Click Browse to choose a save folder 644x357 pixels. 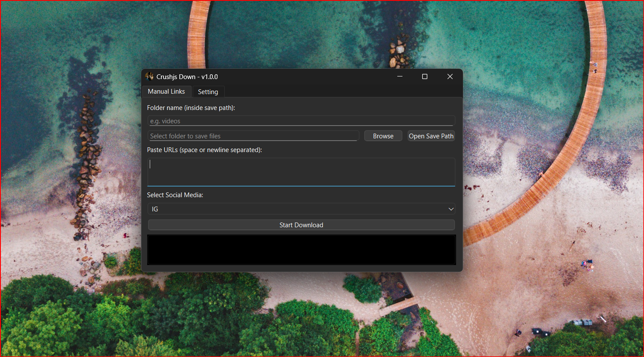pyautogui.click(x=382, y=136)
